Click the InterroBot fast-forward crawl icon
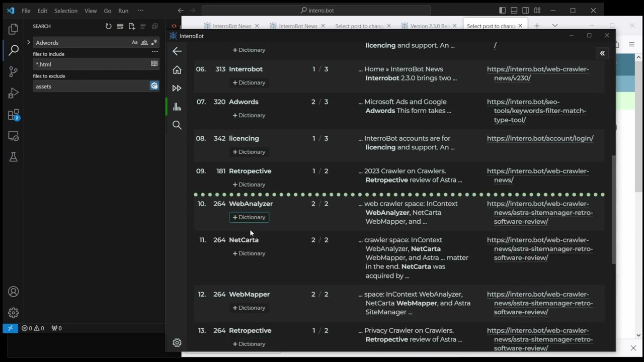 (x=177, y=88)
